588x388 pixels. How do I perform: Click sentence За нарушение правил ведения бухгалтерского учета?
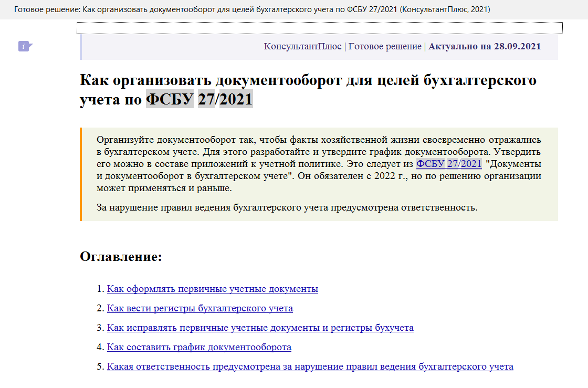point(287,208)
